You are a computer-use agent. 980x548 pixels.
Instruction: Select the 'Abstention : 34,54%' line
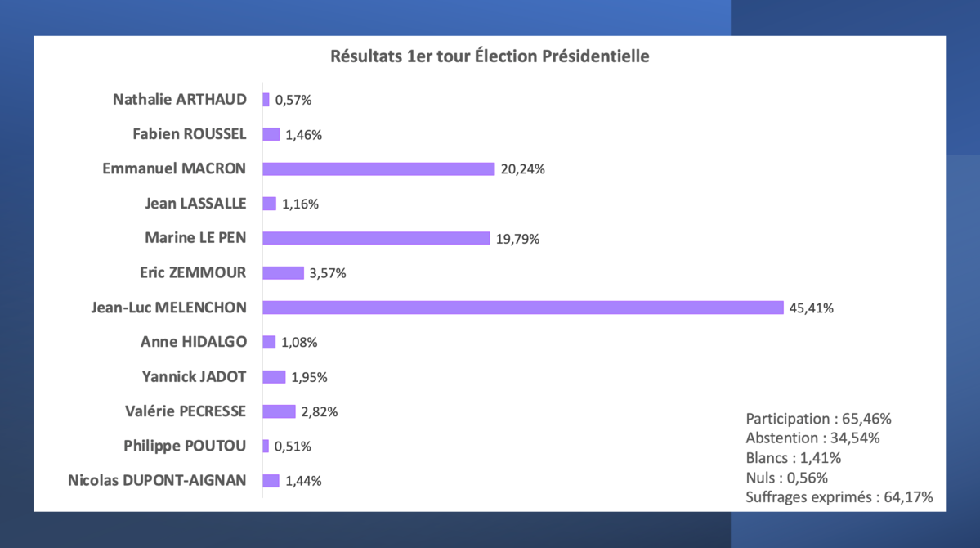coord(812,438)
